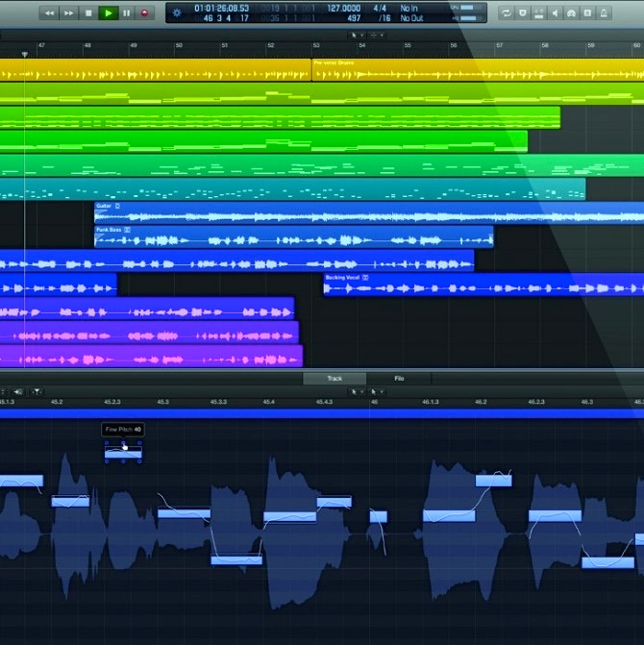
Task: Click the 127.0000 tempo value
Action: pyautogui.click(x=343, y=9)
